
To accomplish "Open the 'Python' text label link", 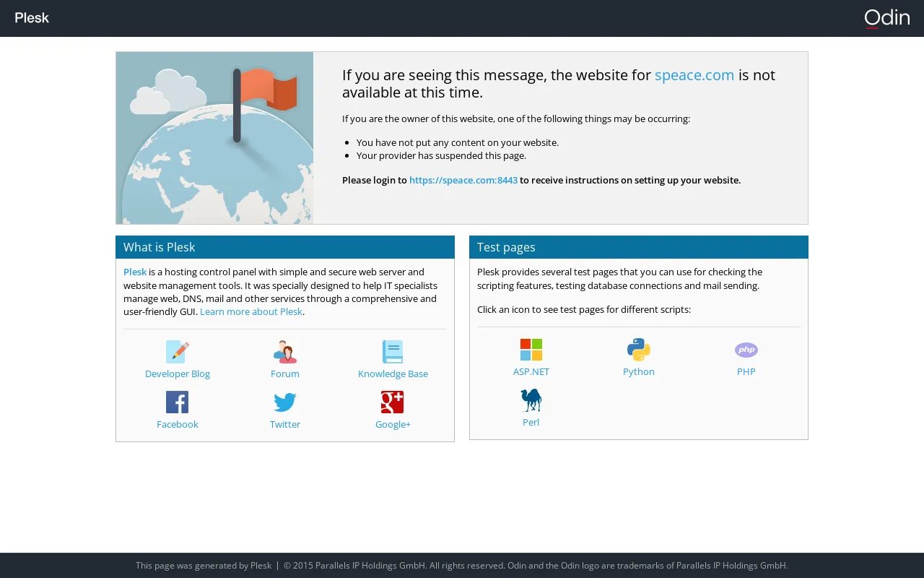I will (x=639, y=372).
